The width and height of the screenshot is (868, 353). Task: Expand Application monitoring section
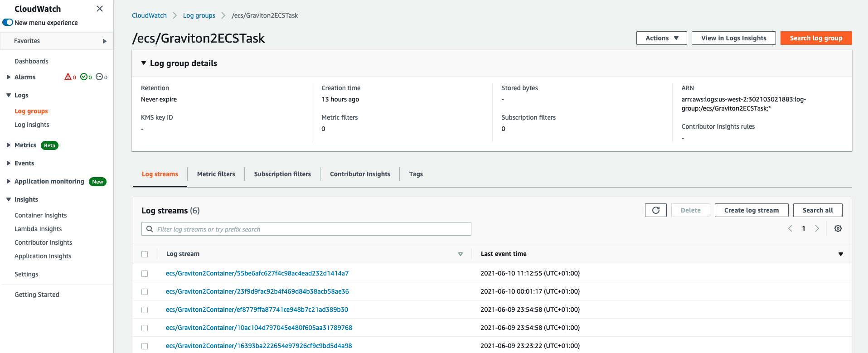9,181
